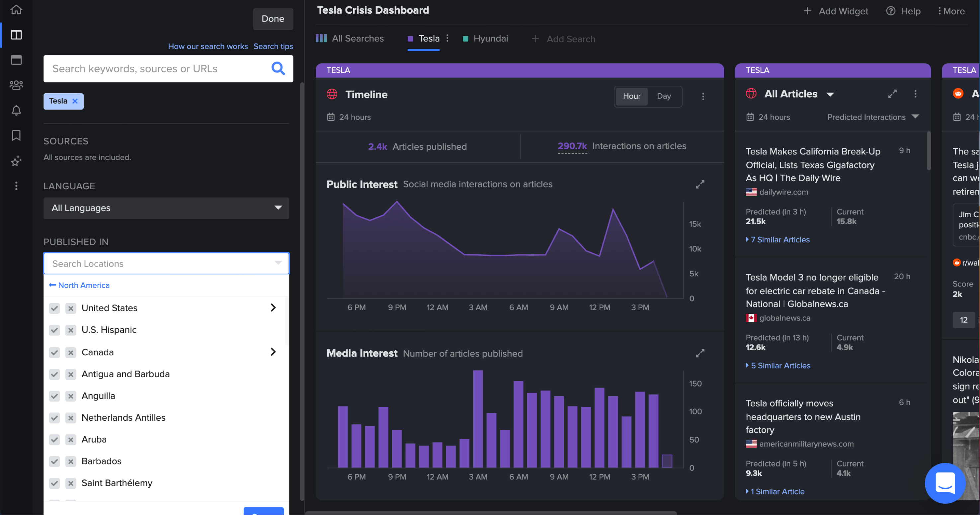Click Add Search tab

click(x=563, y=39)
